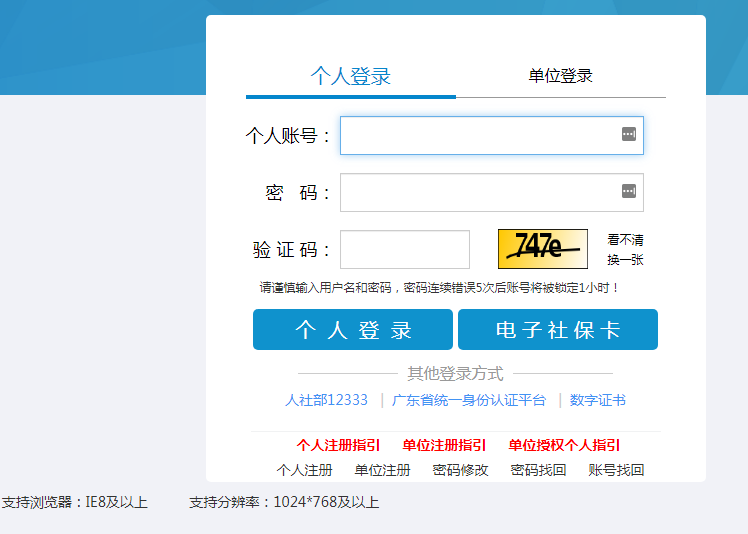Click 看不清换一张 to refresh captcha

pyautogui.click(x=625, y=250)
